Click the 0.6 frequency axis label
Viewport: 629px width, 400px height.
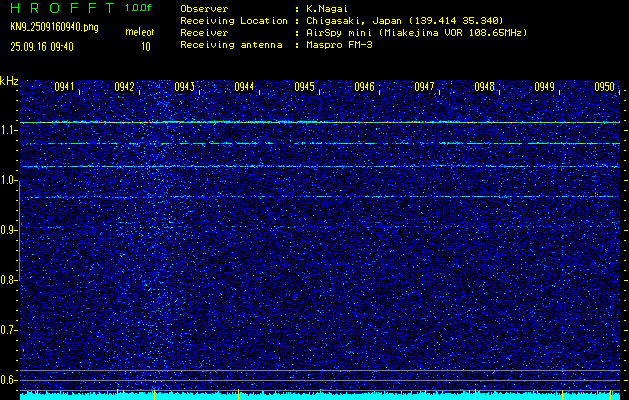click(x=9, y=380)
